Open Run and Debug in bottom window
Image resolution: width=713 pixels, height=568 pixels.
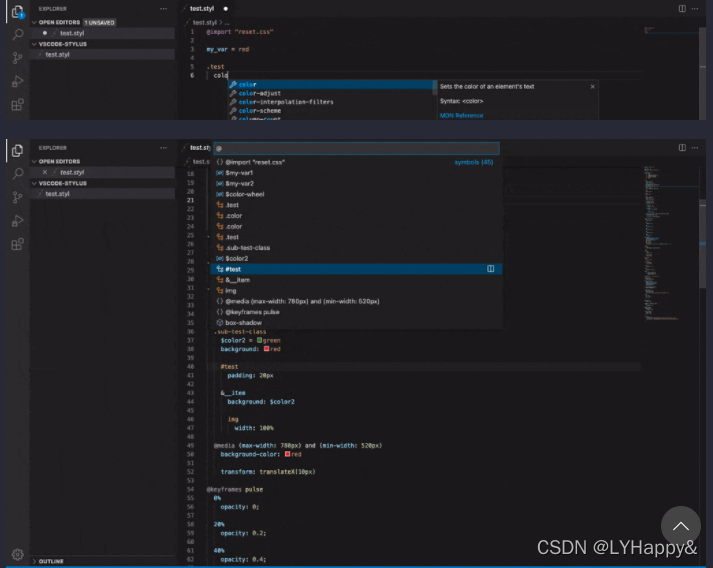(x=17, y=221)
